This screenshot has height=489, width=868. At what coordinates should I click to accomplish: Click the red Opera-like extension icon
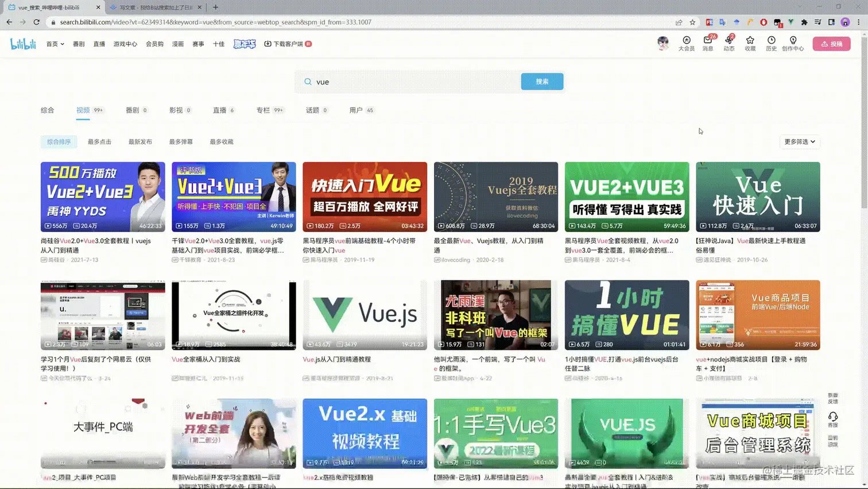764,22
